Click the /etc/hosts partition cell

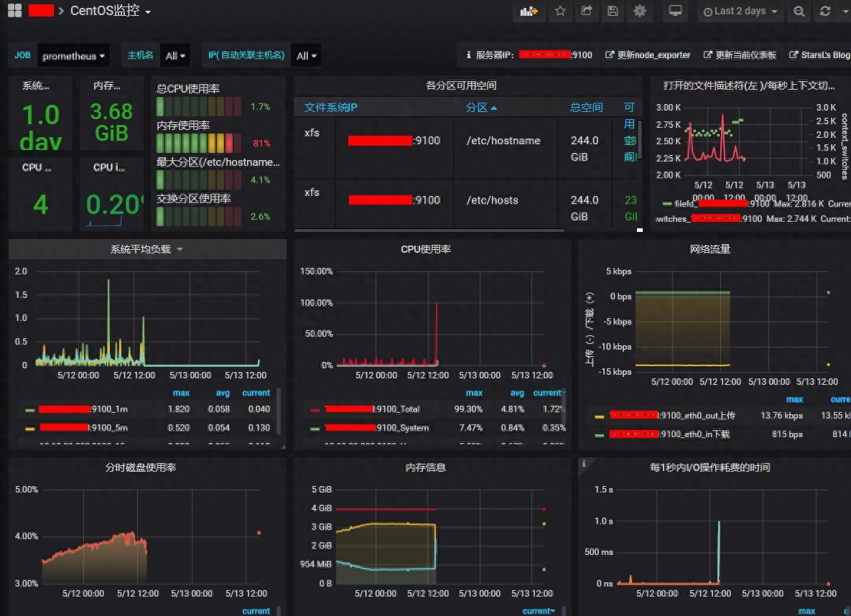(492, 200)
